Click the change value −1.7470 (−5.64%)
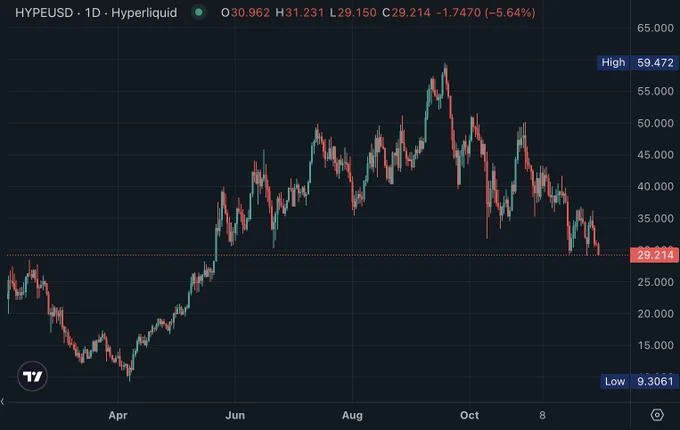 tap(486, 13)
